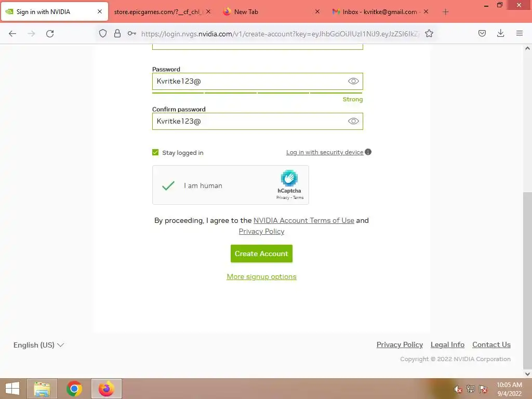The image size is (532, 399).
Task: Close the Sign in with NVIDIA tab
Action: pos(100,11)
